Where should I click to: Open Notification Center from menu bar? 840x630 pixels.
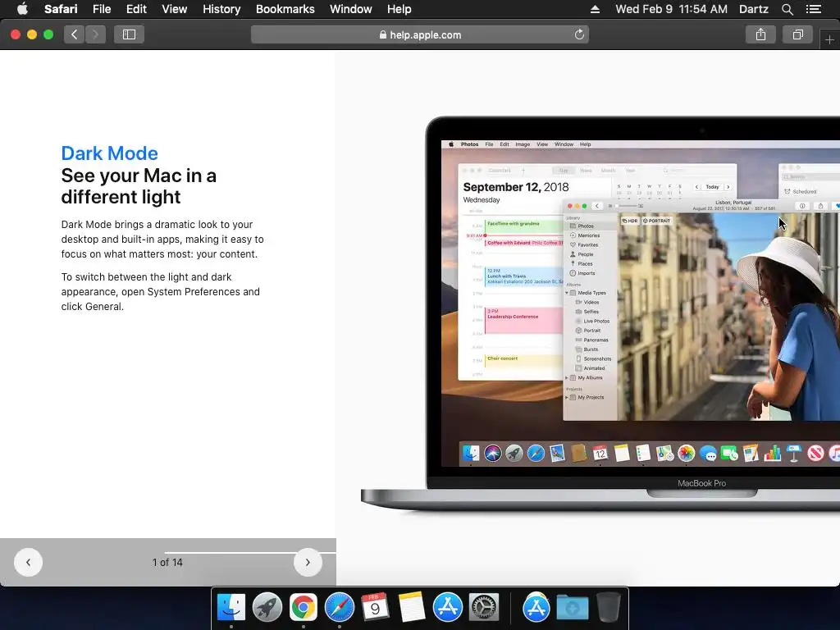(x=813, y=9)
